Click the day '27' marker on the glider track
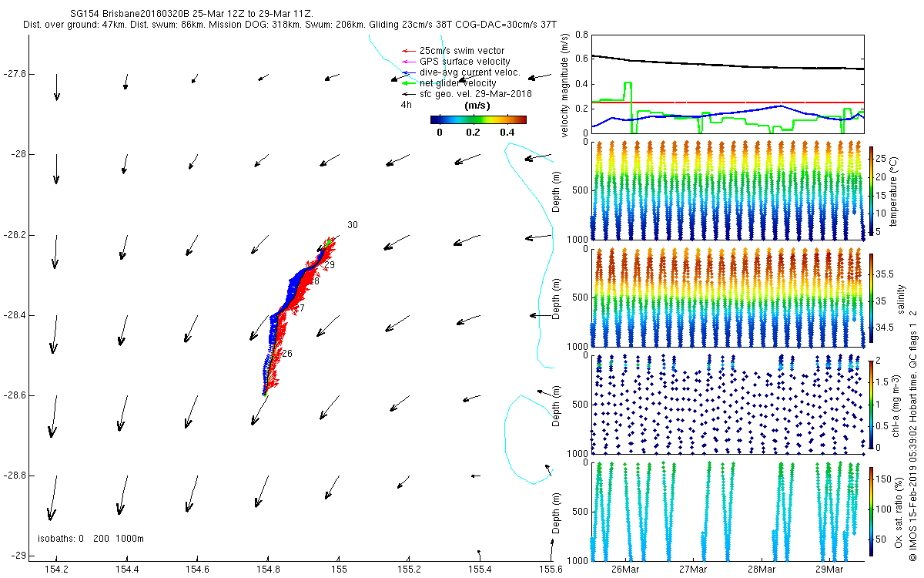The width and height of the screenshot is (924, 578). click(x=300, y=308)
